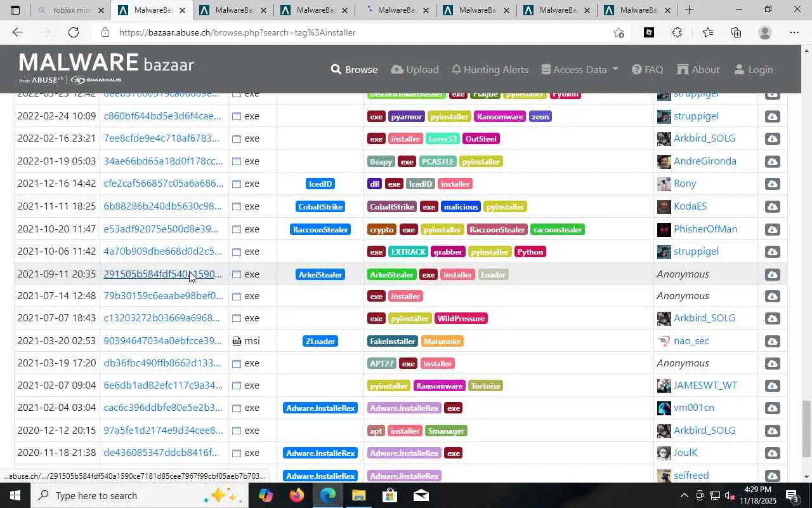This screenshot has height=508, width=812.
Task: Filter by the Malsmoke tag
Action: (x=442, y=342)
